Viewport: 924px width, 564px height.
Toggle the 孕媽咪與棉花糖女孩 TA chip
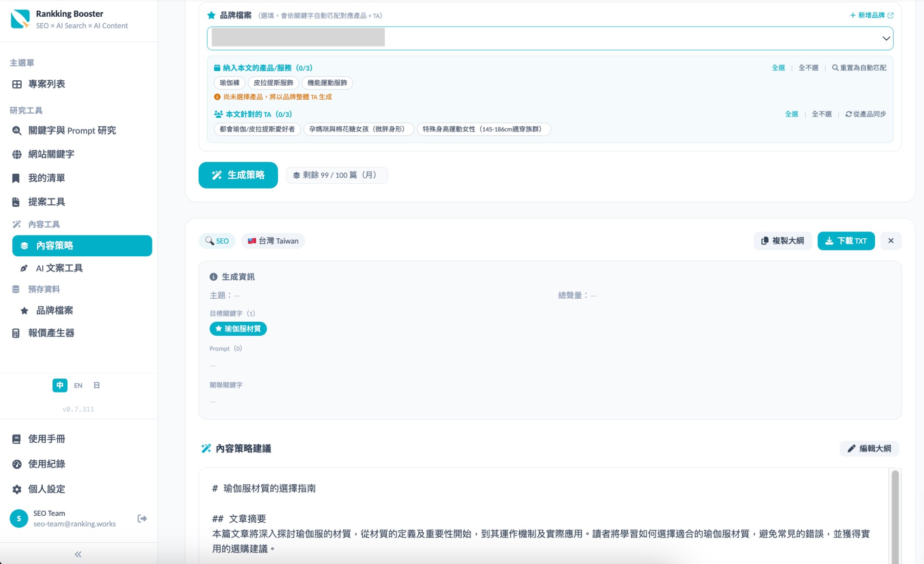point(359,129)
